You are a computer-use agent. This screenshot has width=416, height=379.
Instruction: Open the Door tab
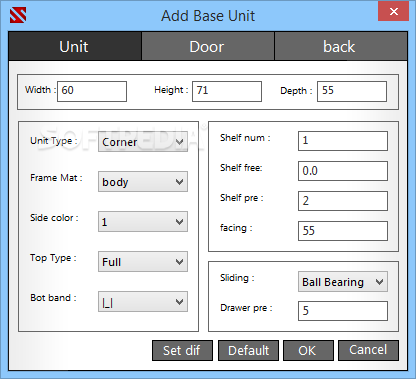coord(208,46)
